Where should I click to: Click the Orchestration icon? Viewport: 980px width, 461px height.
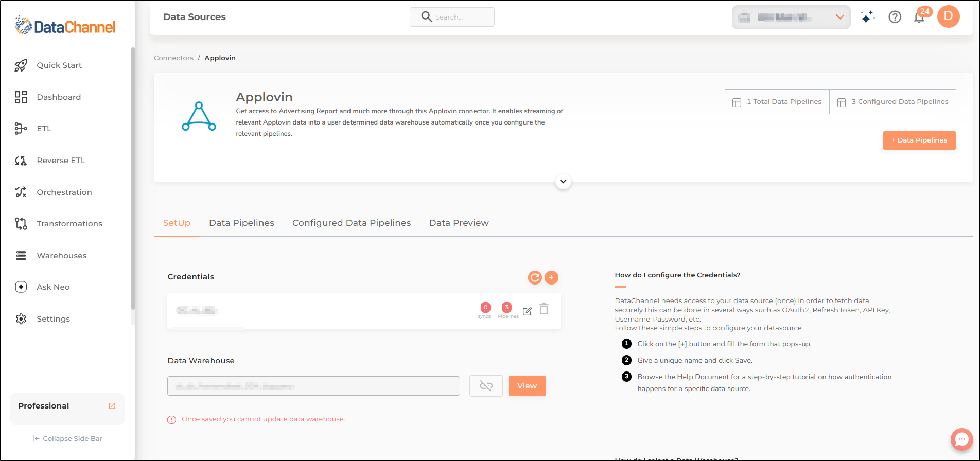coord(21,192)
